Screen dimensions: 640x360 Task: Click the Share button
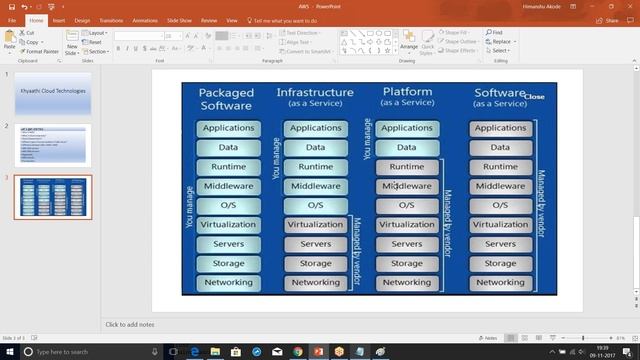(607, 20)
